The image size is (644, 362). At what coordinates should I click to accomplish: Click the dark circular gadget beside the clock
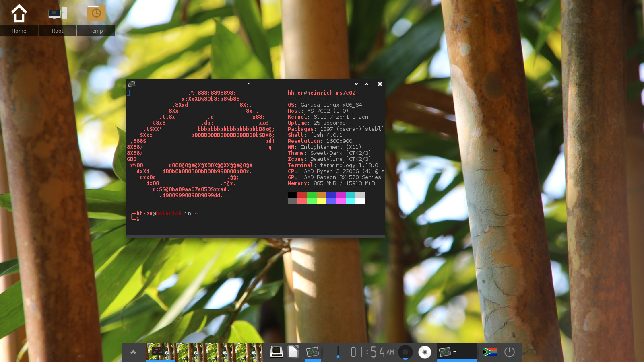click(x=405, y=352)
